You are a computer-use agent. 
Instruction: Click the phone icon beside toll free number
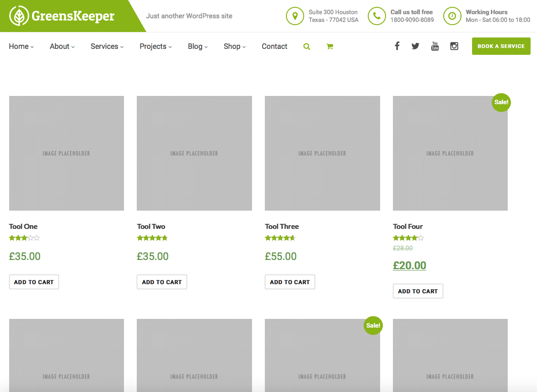coord(377,16)
